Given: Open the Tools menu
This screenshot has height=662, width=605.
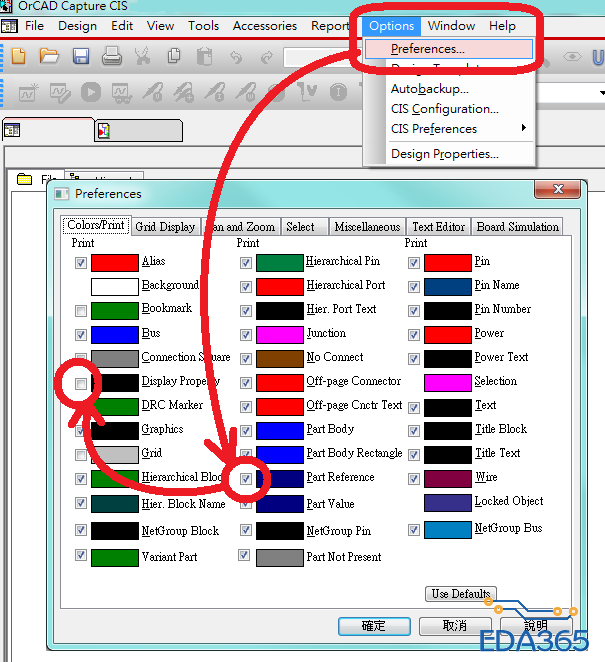Looking at the screenshot, I should (203, 26).
